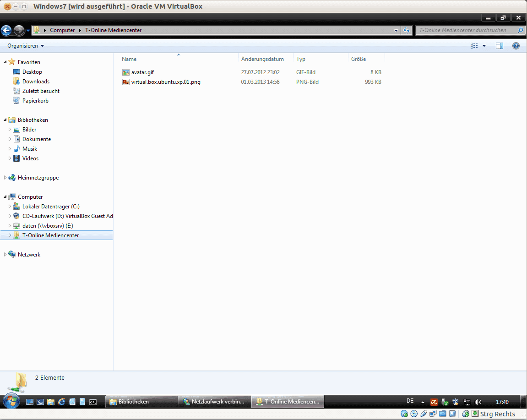Select virtual.box.ubuntu.xp.01.png file icon

pyautogui.click(x=126, y=82)
